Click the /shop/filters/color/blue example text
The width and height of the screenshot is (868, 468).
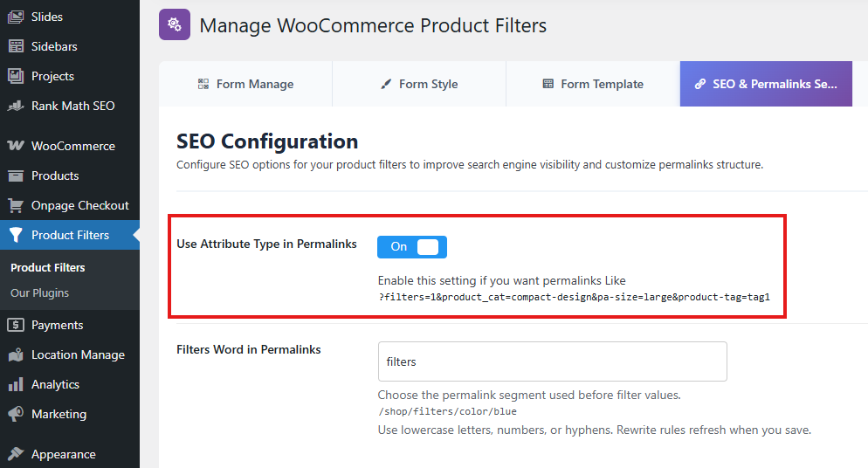447,411
